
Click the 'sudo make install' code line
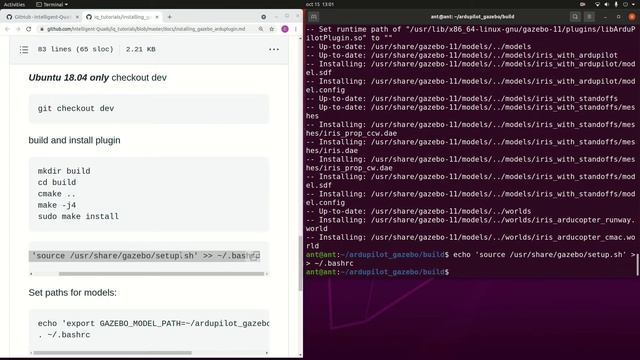(x=78, y=216)
